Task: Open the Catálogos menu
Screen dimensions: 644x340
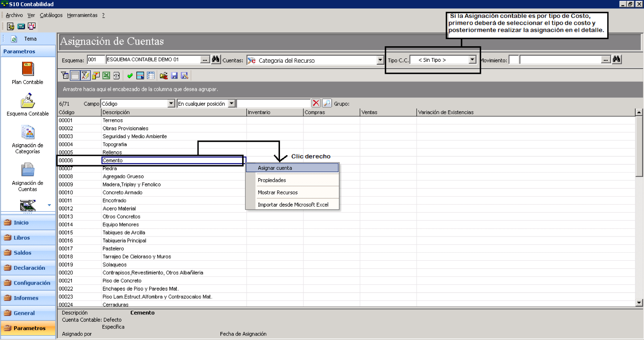Action: pos(51,15)
